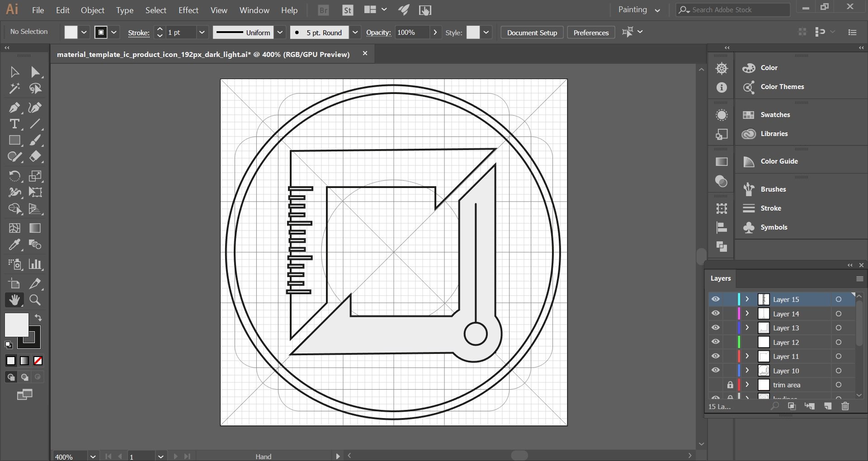The width and height of the screenshot is (868, 461).
Task: Open the Effect menu
Action: click(x=188, y=10)
